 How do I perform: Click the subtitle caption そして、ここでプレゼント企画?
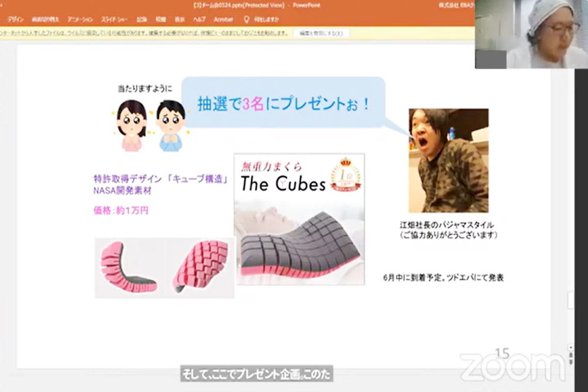257,374
